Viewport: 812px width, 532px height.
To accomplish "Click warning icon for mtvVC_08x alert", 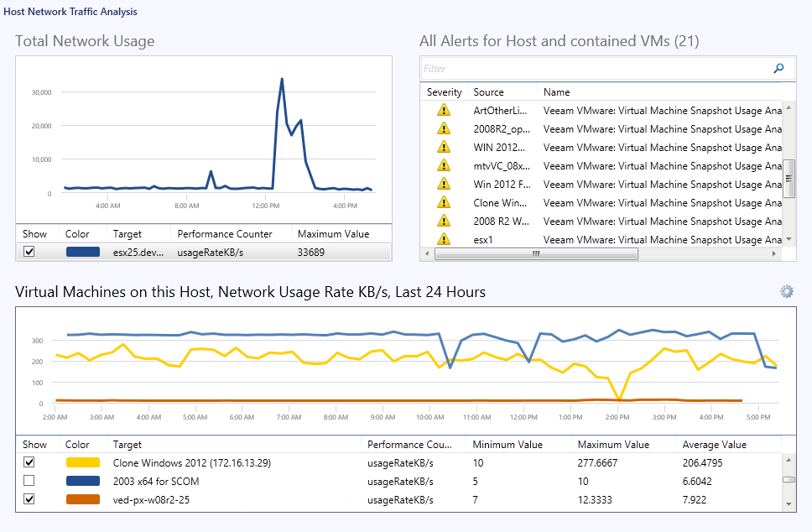I will click(444, 165).
